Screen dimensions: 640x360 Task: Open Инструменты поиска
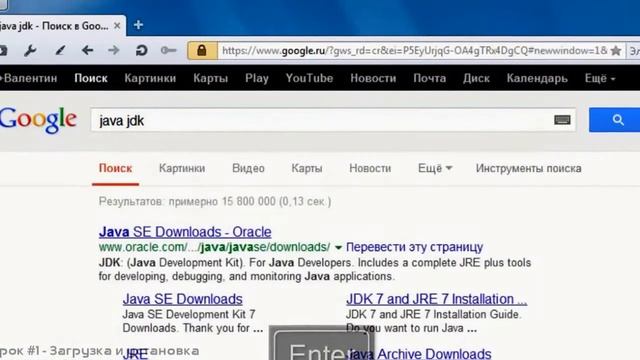tap(528, 168)
